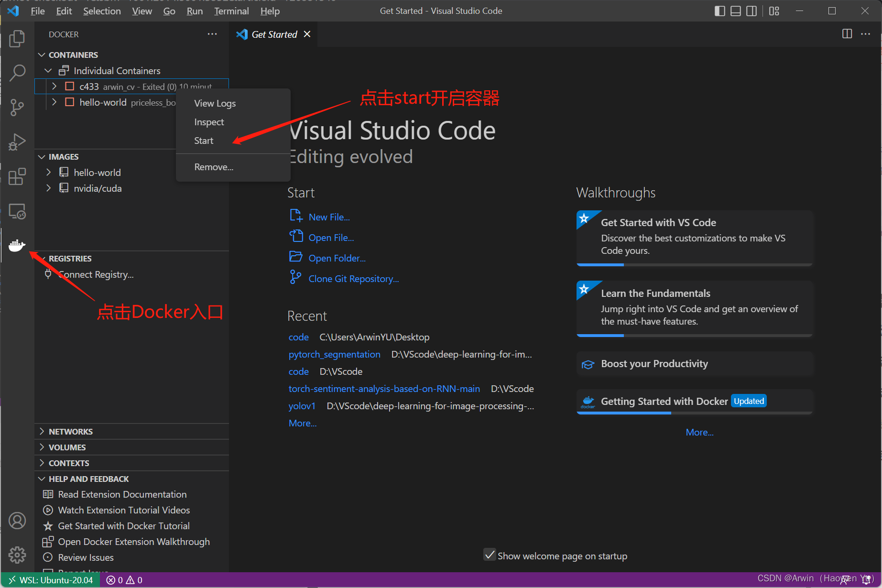Open recent pytorch_segmentation project

tap(335, 354)
